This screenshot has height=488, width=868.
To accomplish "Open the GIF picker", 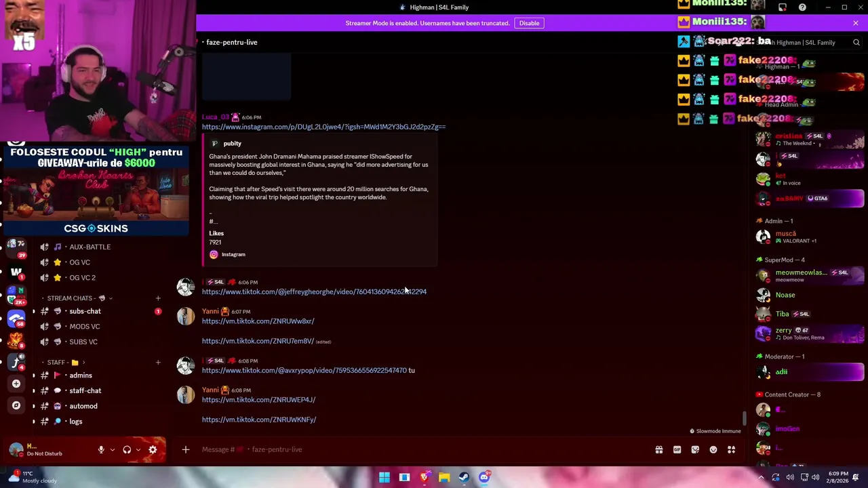I will point(677,449).
